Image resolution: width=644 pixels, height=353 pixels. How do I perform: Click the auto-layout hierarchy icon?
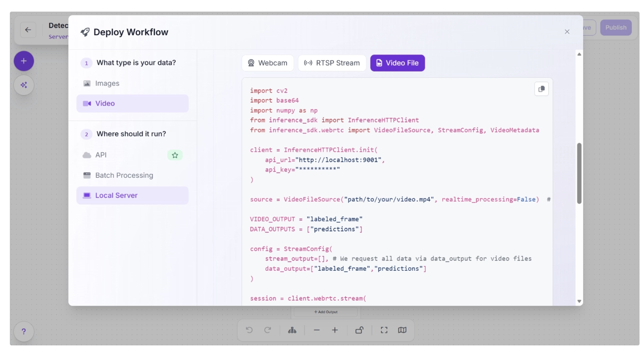[292, 330]
